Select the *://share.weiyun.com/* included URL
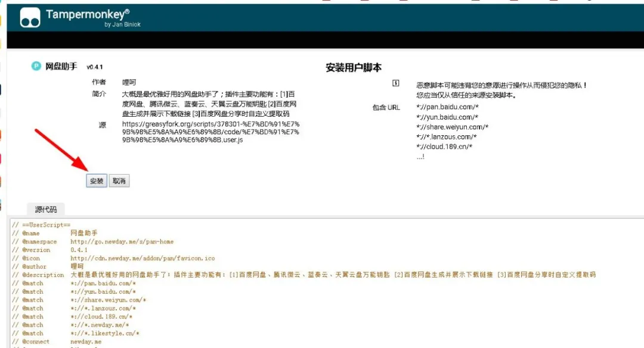 pos(452,127)
